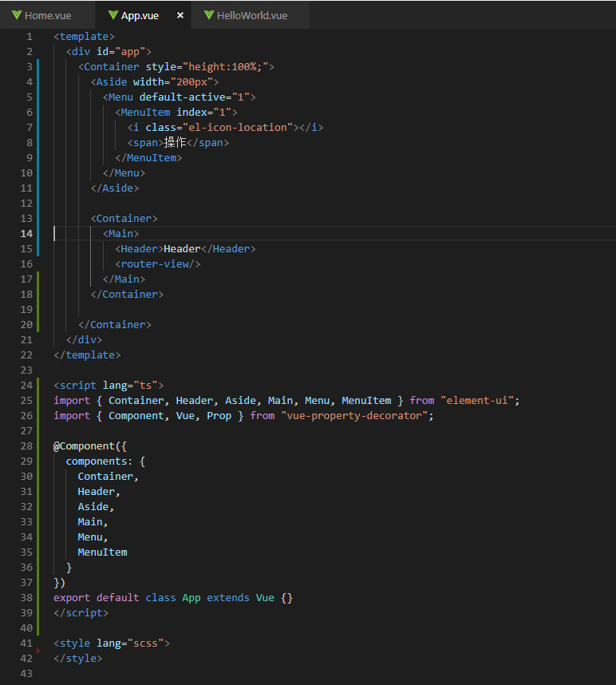This screenshot has width=616, height=685.
Task: Click Prop in the decorator import
Action: tap(219, 416)
